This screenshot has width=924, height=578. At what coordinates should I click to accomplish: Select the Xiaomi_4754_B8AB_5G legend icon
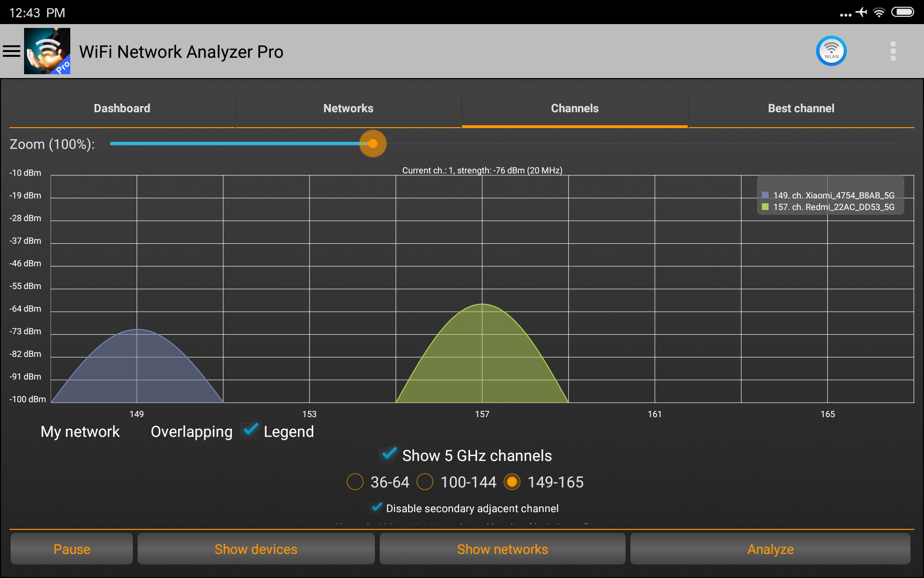[x=764, y=195]
